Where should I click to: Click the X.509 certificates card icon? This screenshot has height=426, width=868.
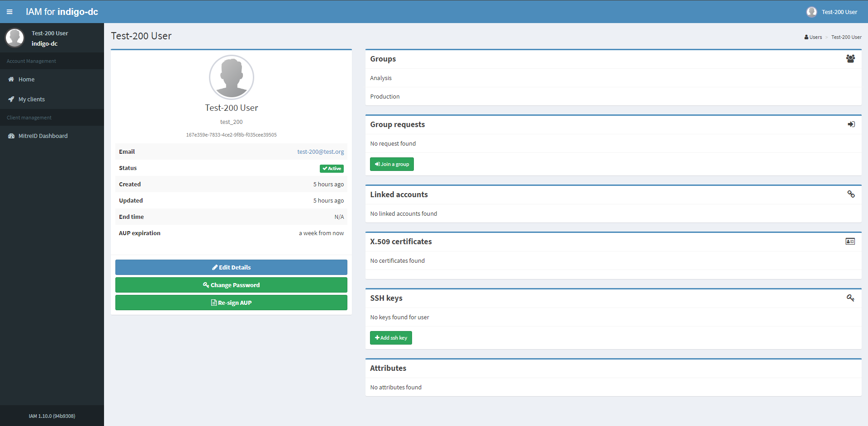tap(850, 241)
